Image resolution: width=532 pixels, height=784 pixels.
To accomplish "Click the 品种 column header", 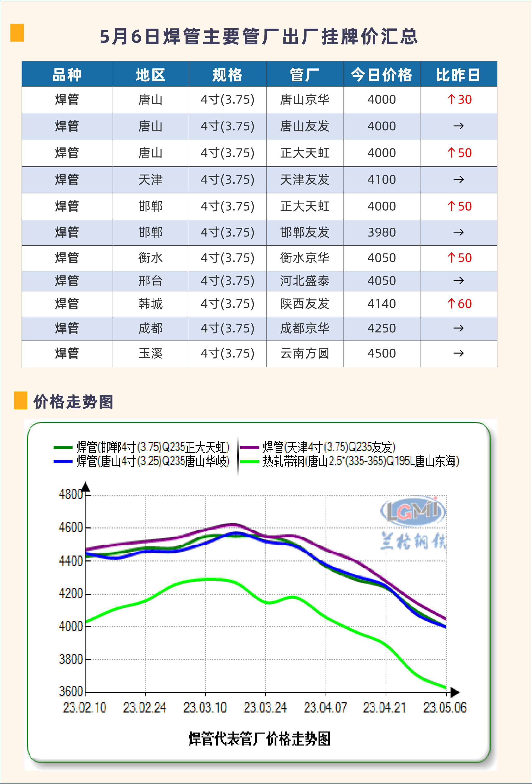I will 67,74.
